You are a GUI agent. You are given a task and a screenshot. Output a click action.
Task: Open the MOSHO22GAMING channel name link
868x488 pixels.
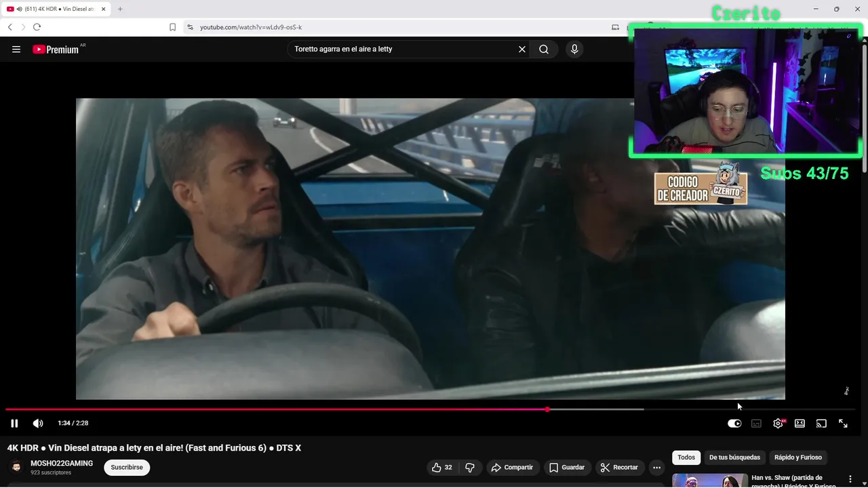point(62,464)
